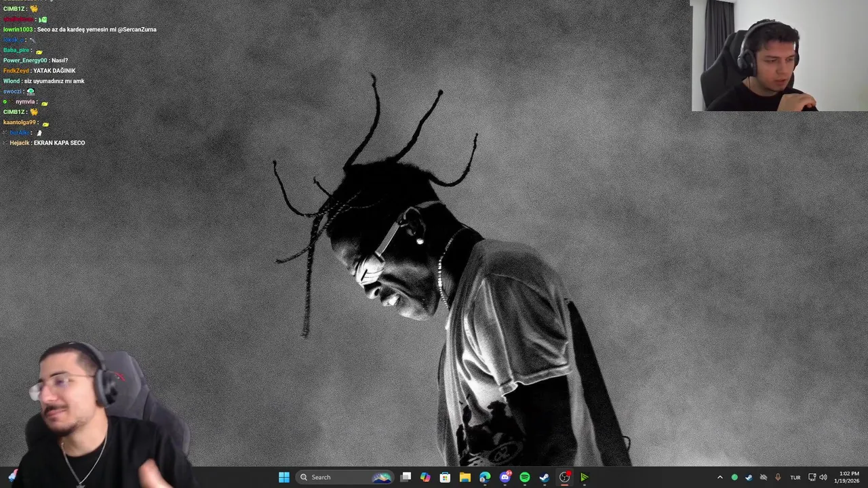Click the username 'nymvla' in chat
Image resolution: width=868 pixels, height=488 pixels.
[25, 102]
